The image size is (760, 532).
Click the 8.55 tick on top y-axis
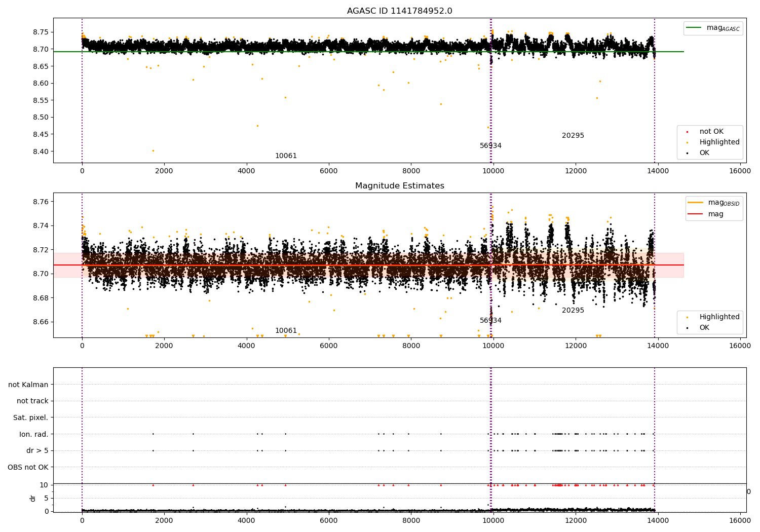(x=41, y=100)
